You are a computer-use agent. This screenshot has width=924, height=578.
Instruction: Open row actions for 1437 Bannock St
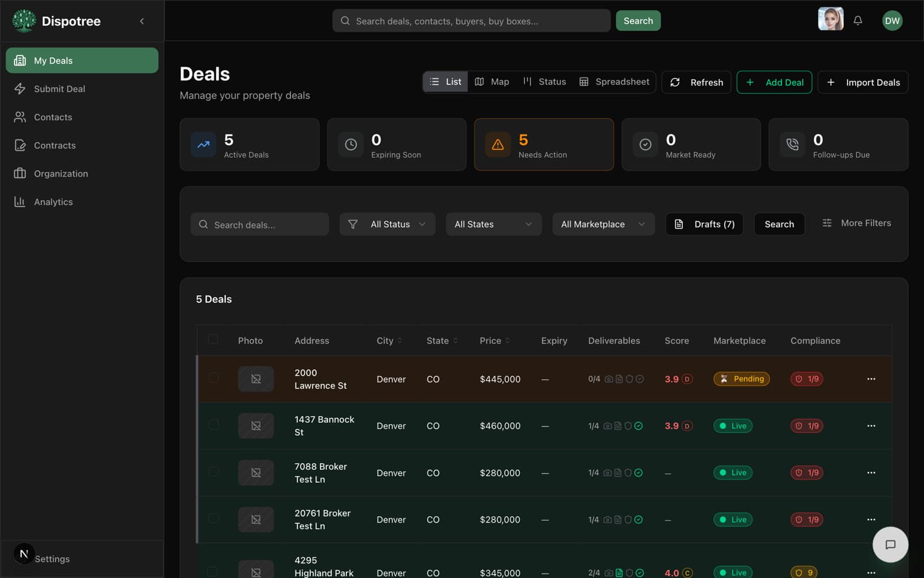pos(871,426)
